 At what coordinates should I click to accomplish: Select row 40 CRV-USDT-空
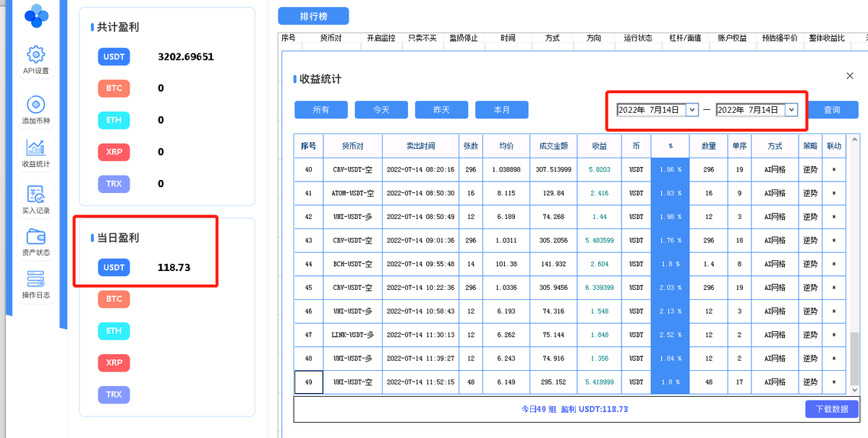point(571,170)
